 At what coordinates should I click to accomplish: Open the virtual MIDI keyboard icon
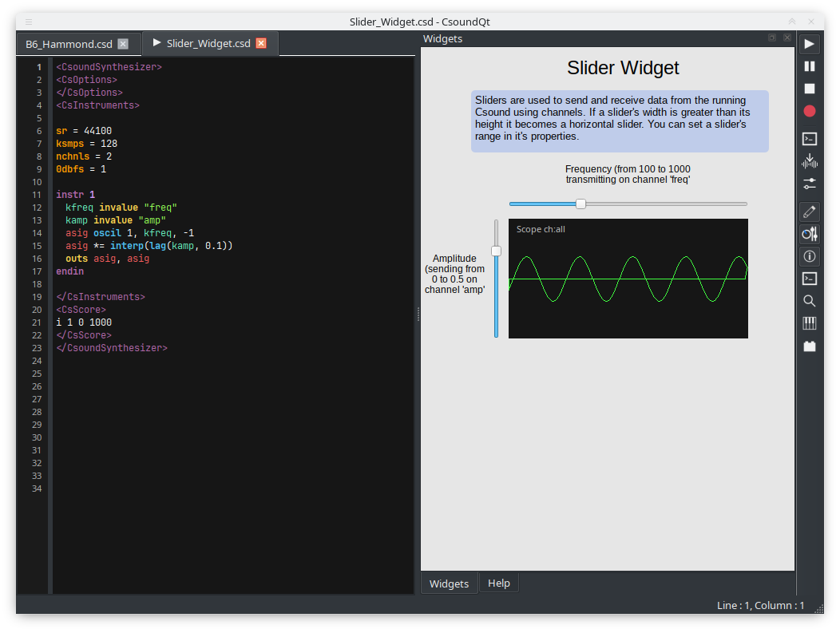point(810,323)
